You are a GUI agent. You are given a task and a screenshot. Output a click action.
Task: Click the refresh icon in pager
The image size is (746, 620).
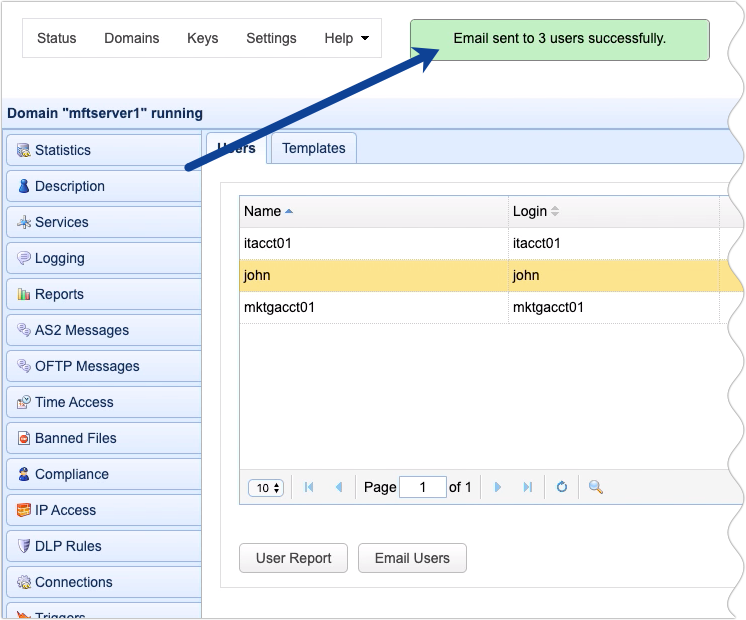pos(562,487)
